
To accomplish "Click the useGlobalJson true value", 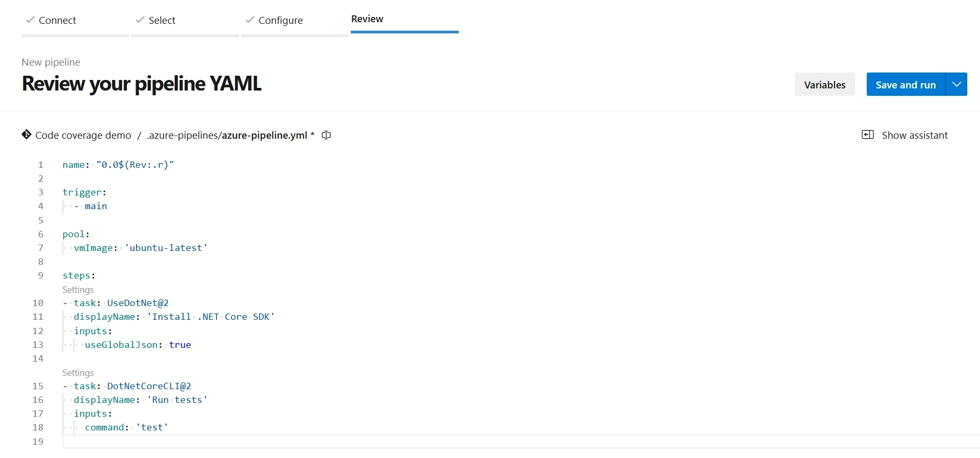I will coord(180,345).
